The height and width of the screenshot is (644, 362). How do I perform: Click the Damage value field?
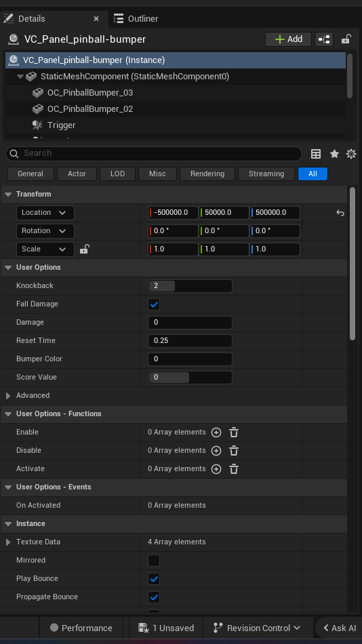pyautogui.click(x=190, y=323)
